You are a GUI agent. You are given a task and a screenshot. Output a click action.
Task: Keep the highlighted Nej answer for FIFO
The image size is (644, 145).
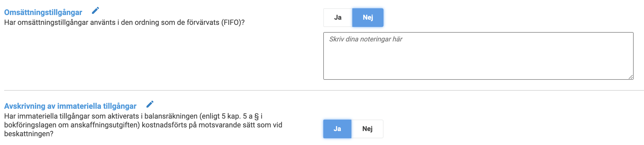tap(368, 18)
